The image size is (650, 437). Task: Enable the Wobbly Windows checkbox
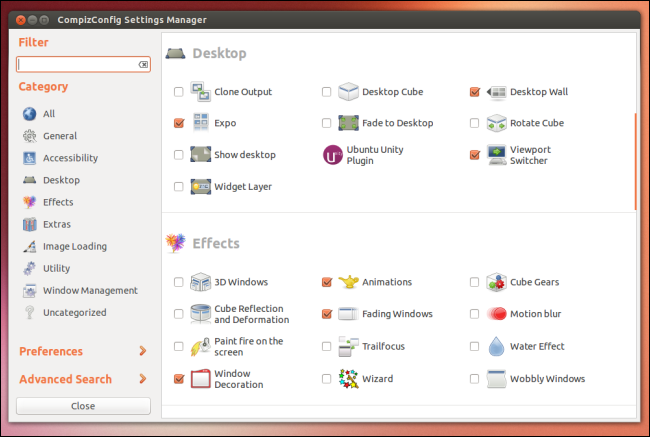tap(475, 379)
